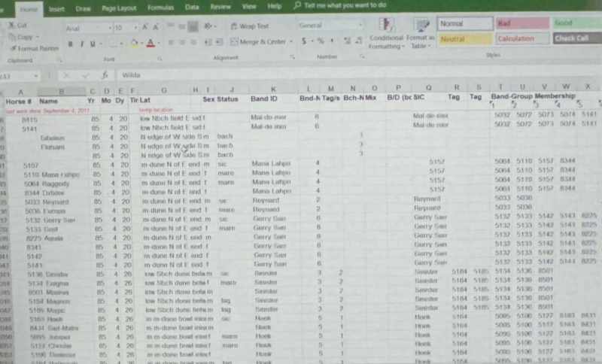
Task: Open the Review tab
Action: pos(220,7)
